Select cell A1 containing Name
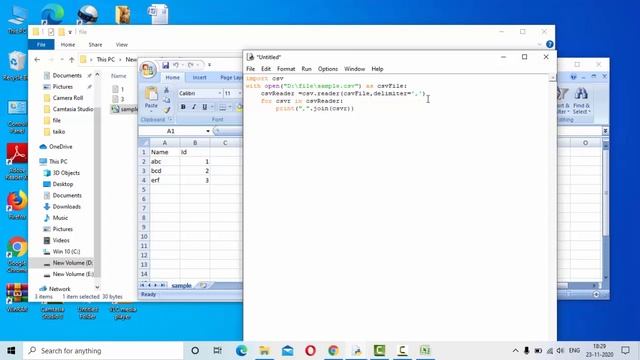 pyautogui.click(x=164, y=152)
